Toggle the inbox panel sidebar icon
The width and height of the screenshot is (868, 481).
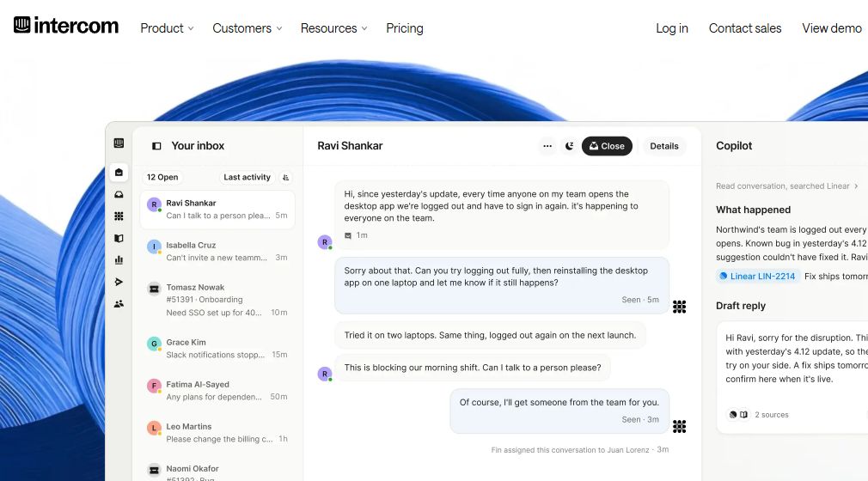click(x=156, y=146)
